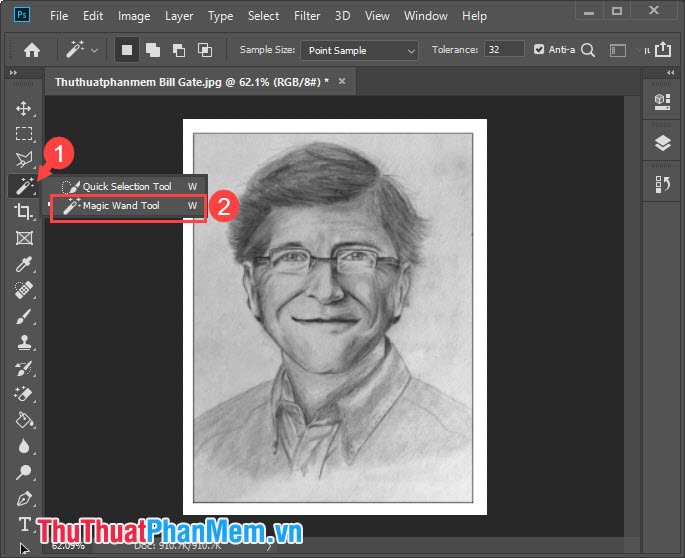
Task: Click the Home icon in options bar
Action: coord(31,50)
